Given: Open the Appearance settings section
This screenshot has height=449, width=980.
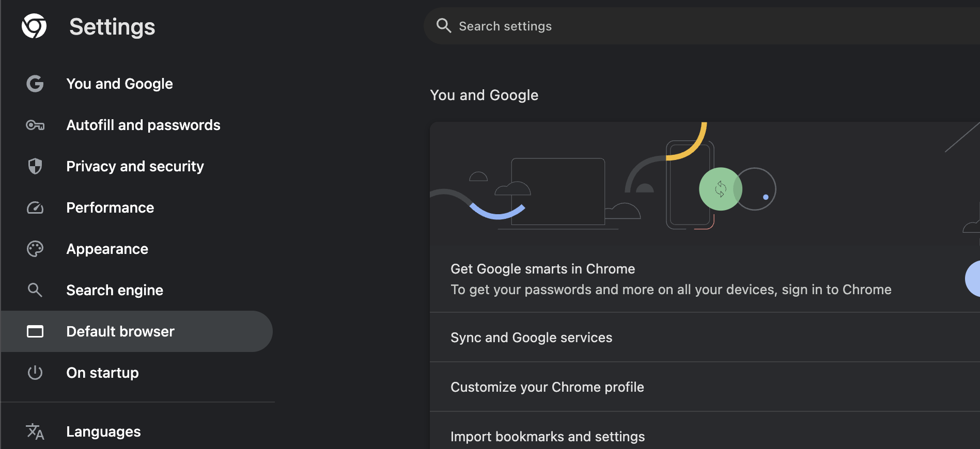Looking at the screenshot, I should pyautogui.click(x=107, y=249).
